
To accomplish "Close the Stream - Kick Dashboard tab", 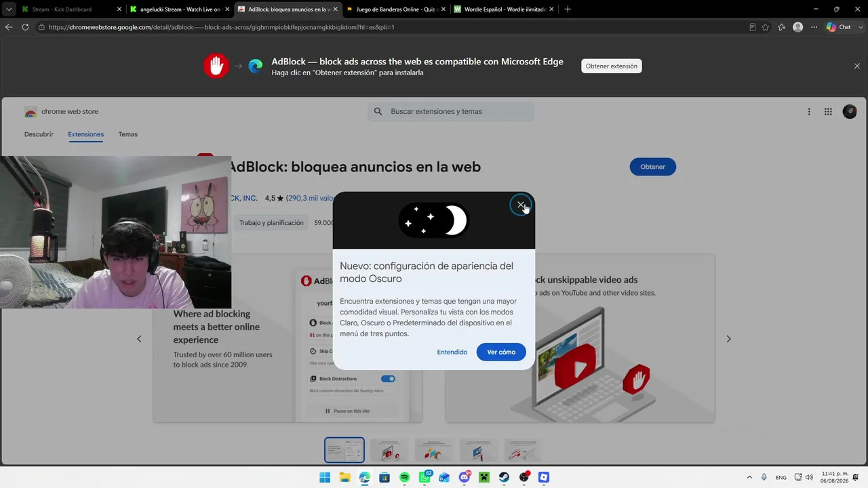I will click(x=119, y=9).
